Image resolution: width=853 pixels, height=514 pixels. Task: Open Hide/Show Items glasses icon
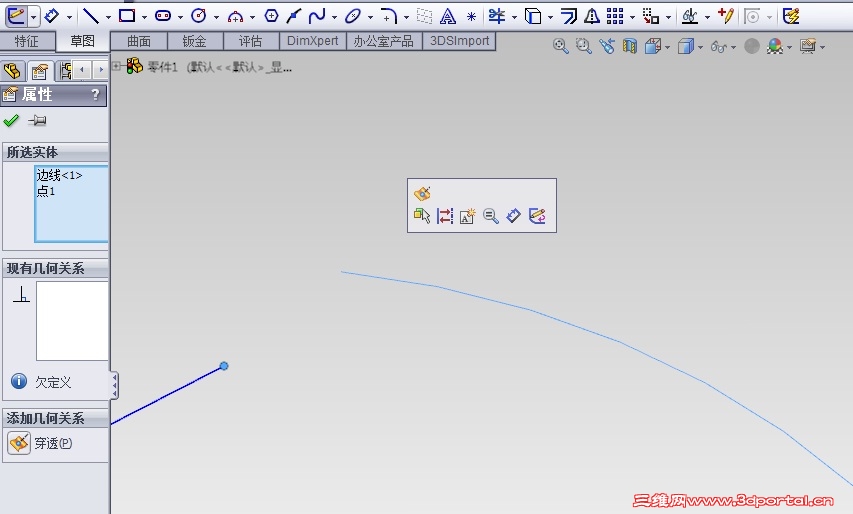coord(719,47)
